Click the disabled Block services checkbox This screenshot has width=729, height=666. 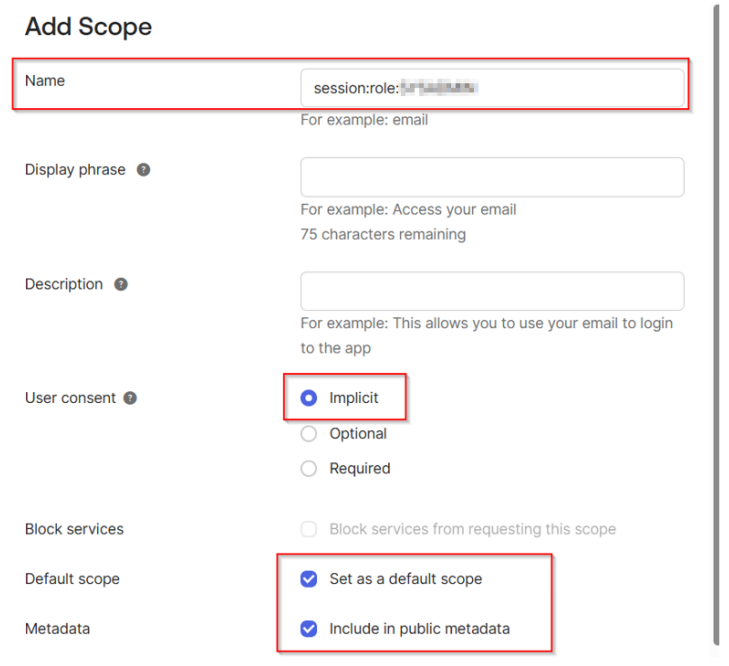pyautogui.click(x=309, y=529)
